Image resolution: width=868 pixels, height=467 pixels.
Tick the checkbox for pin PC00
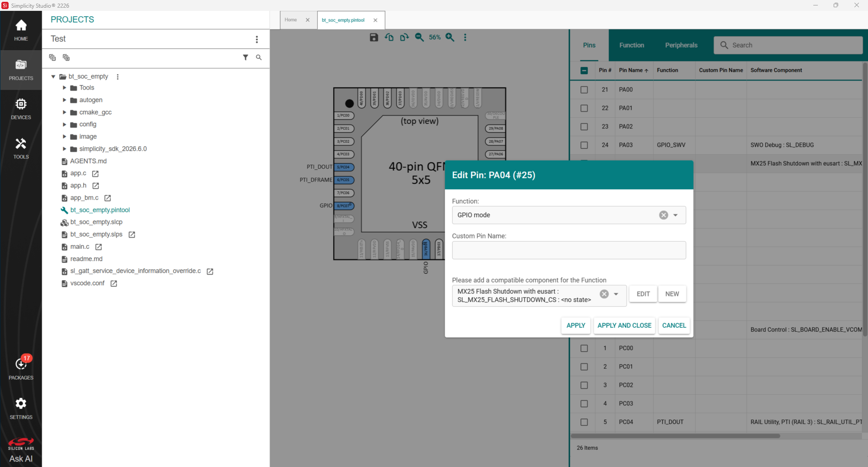(x=584, y=348)
